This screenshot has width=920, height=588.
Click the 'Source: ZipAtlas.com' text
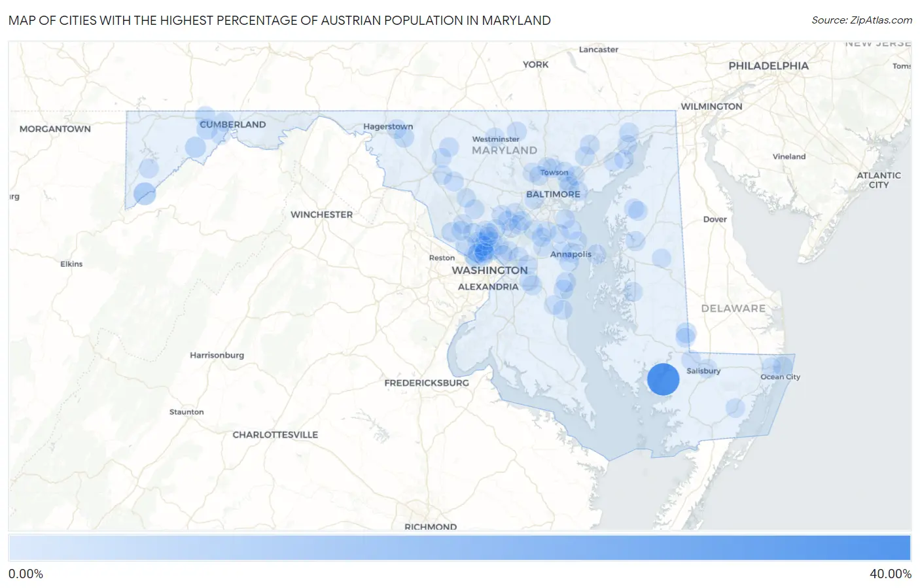862,20
